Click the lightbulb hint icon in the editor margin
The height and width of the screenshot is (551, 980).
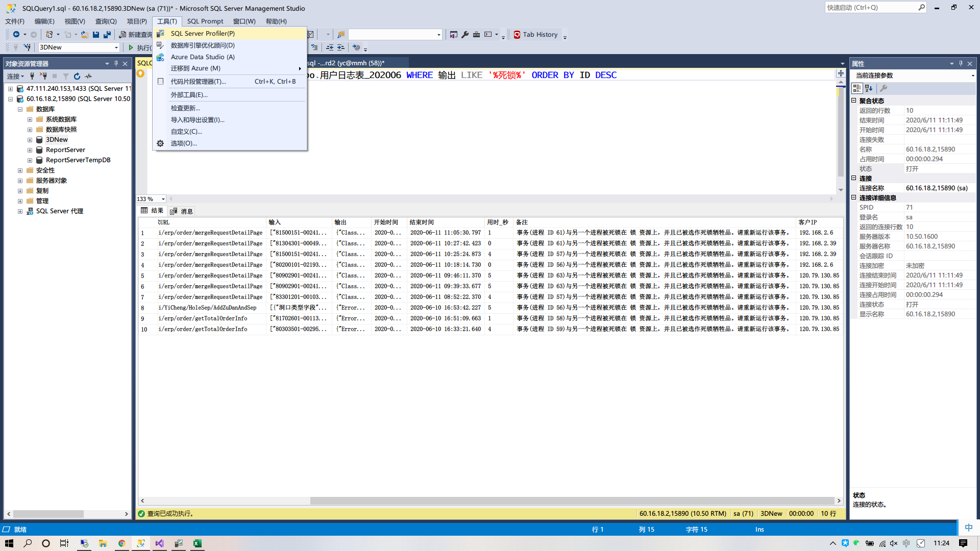coord(141,74)
